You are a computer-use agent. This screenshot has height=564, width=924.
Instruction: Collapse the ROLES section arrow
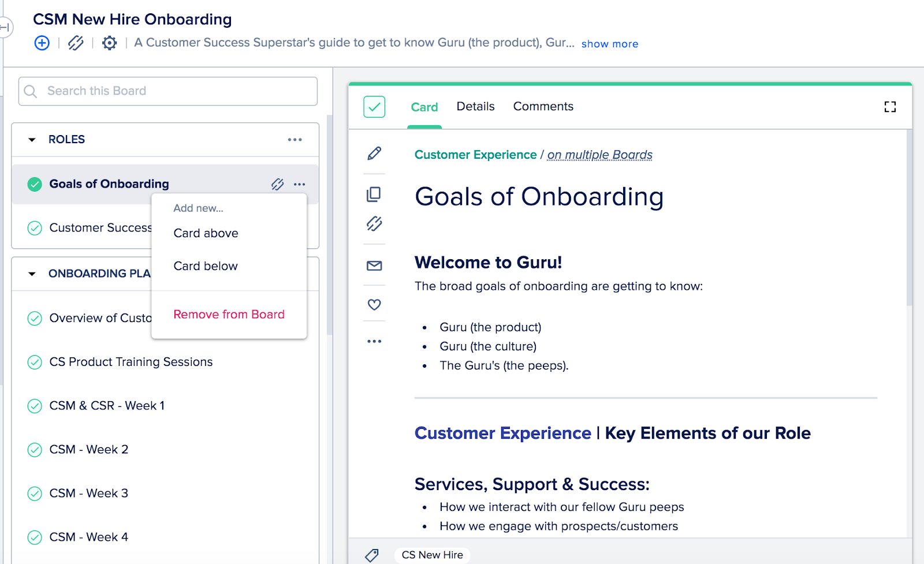pos(32,140)
